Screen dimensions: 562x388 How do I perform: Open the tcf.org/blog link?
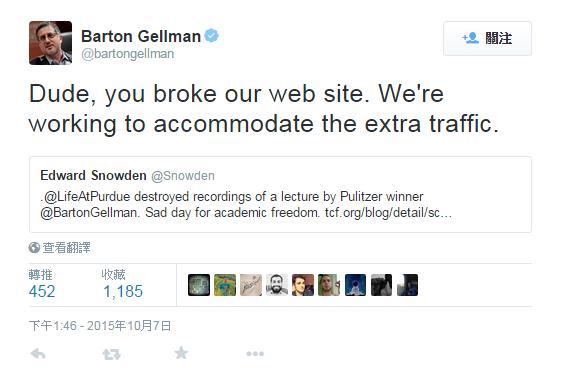[388, 213]
